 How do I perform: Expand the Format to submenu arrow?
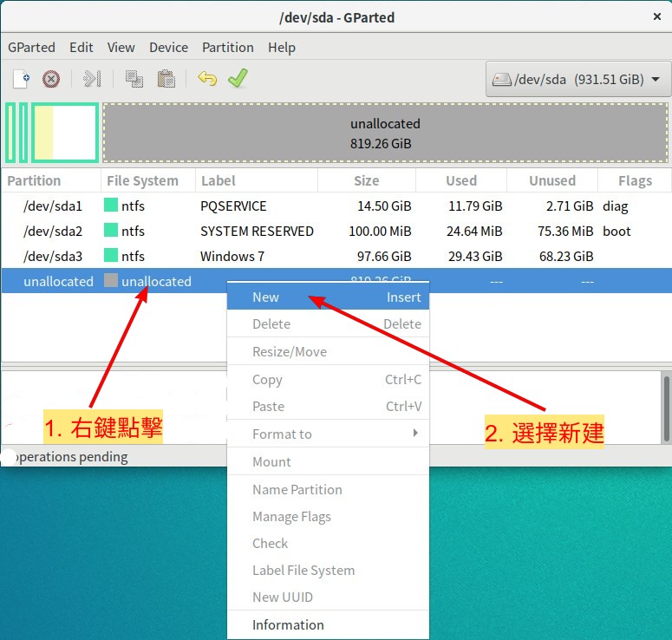point(415,433)
